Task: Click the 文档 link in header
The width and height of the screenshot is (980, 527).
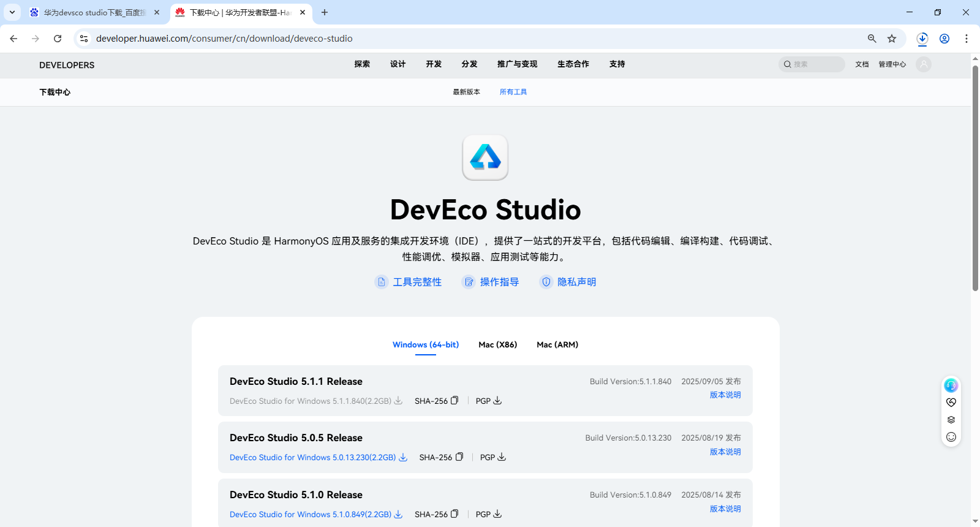Action: pyautogui.click(x=862, y=64)
